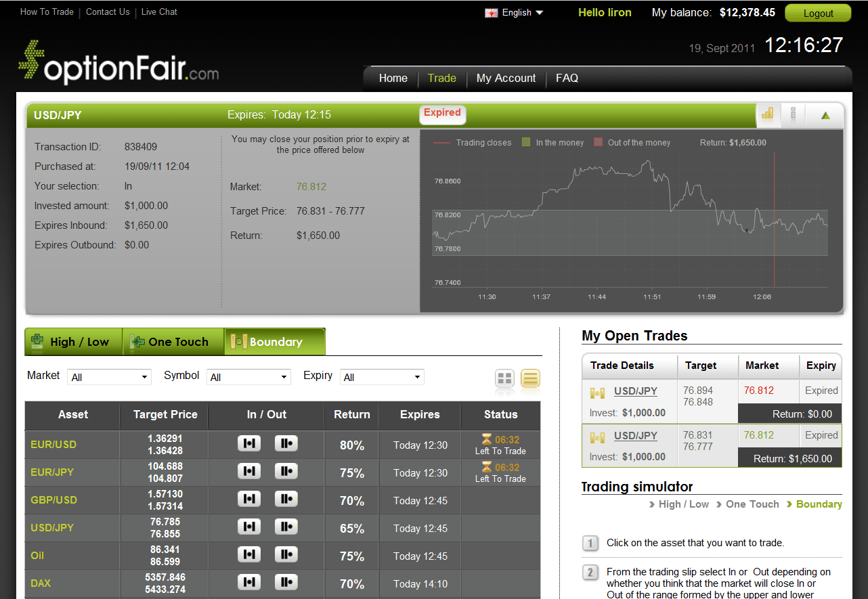
Task: Switch to the My Account tab
Action: [506, 78]
